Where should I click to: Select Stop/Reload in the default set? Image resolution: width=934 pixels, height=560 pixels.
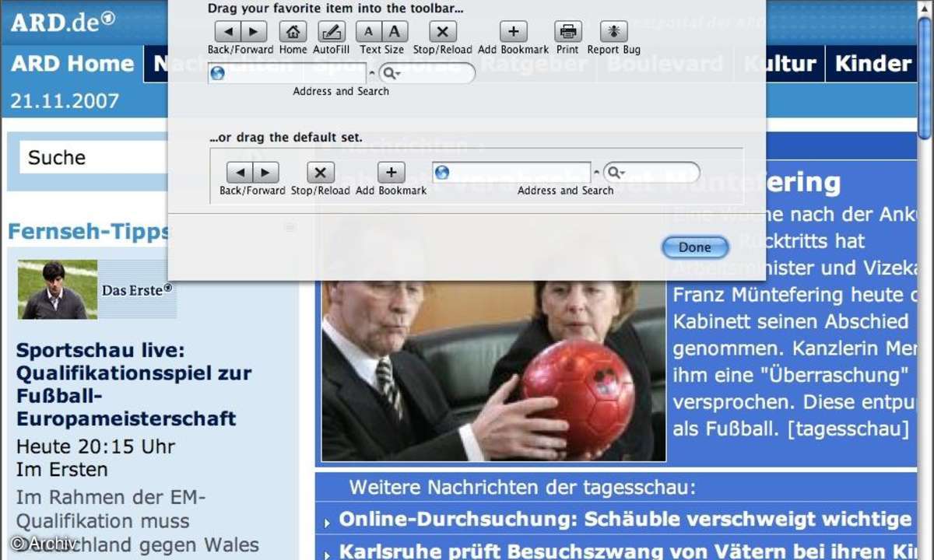pyautogui.click(x=321, y=173)
